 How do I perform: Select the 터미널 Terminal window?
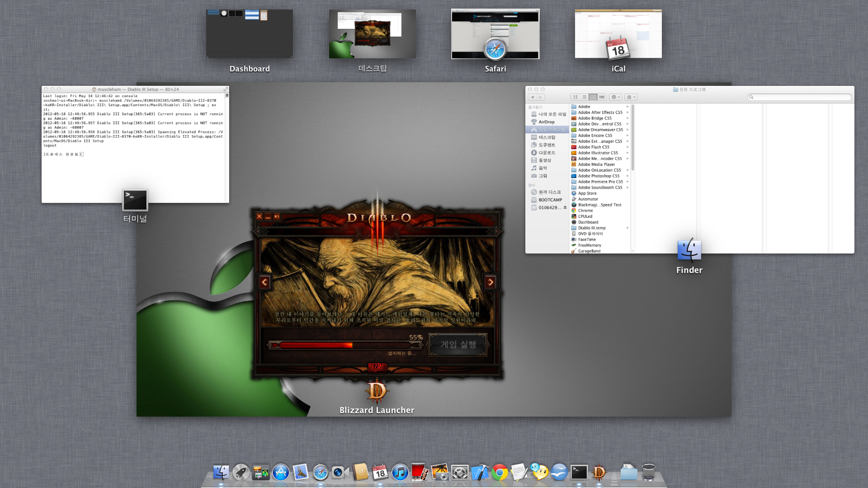[x=135, y=145]
